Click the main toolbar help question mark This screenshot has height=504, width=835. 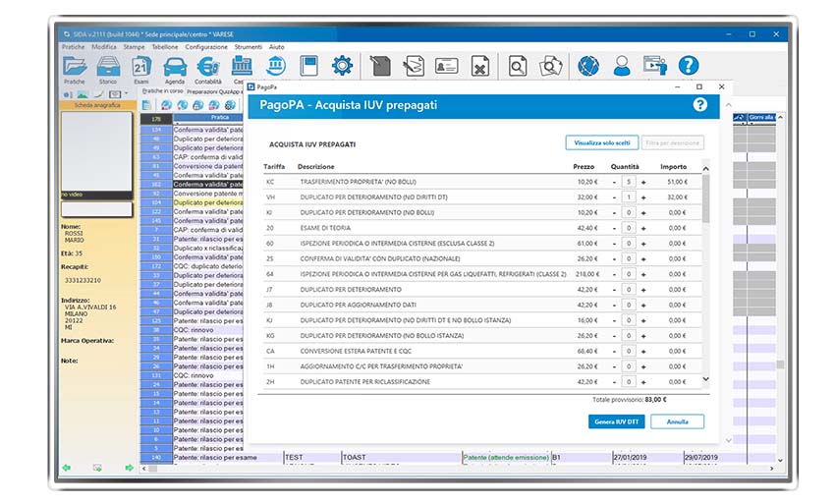click(689, 66)
